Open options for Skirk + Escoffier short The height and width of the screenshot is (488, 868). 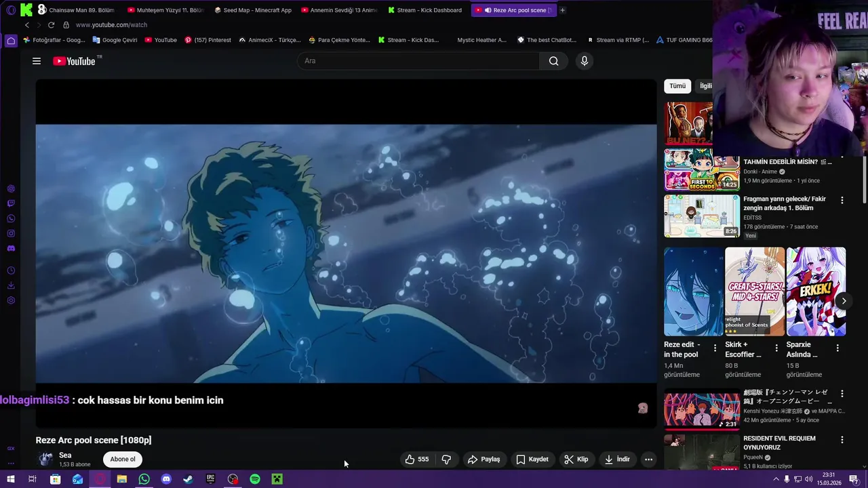click(x=776, y=348)
